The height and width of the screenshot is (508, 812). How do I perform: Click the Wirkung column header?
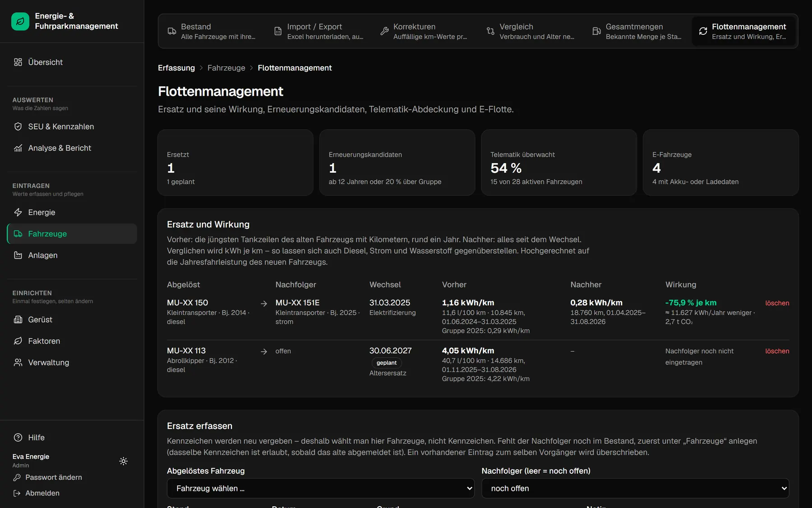click(x=681, y=284)
